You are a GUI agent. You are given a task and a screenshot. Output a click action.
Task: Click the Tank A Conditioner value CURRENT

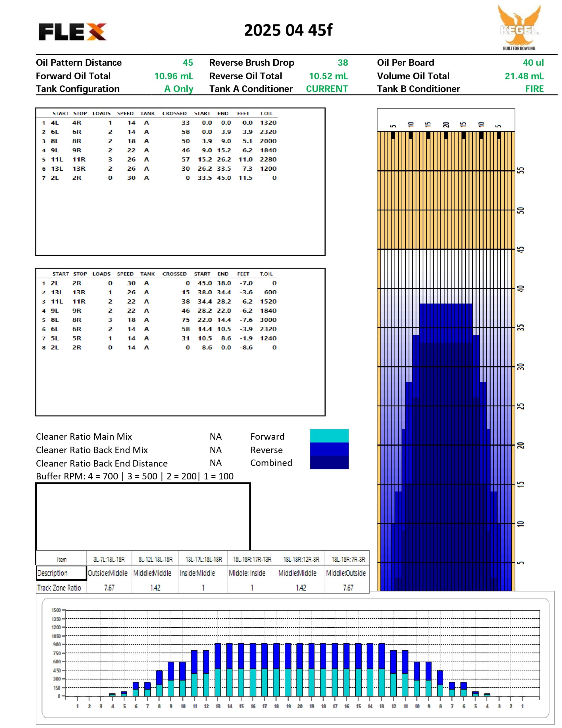click(x=327, y=89)
